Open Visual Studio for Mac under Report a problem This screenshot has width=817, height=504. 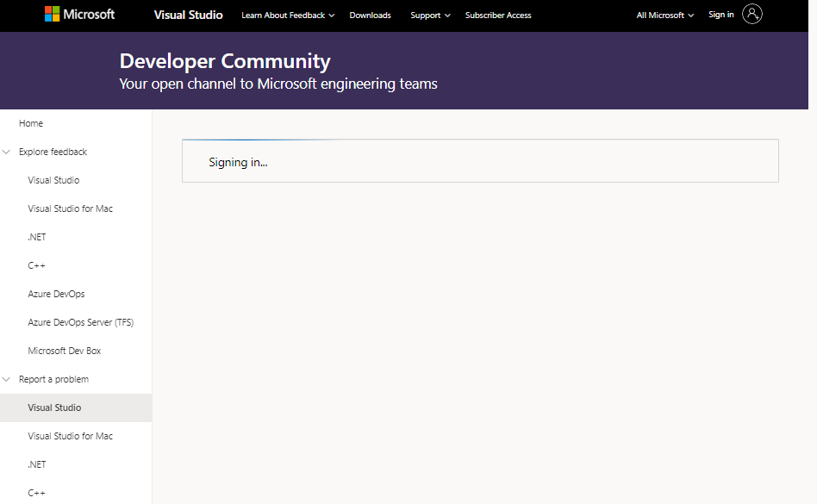(71, 436)
